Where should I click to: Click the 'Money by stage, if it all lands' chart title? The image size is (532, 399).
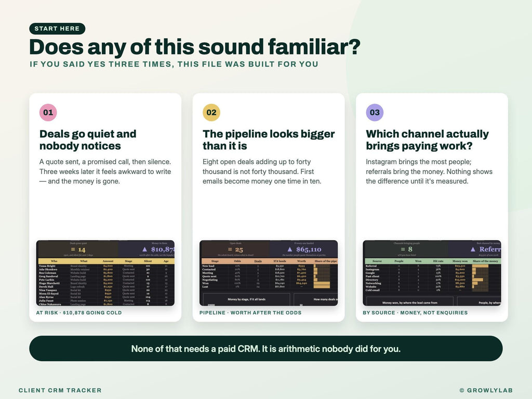point(247,299)
